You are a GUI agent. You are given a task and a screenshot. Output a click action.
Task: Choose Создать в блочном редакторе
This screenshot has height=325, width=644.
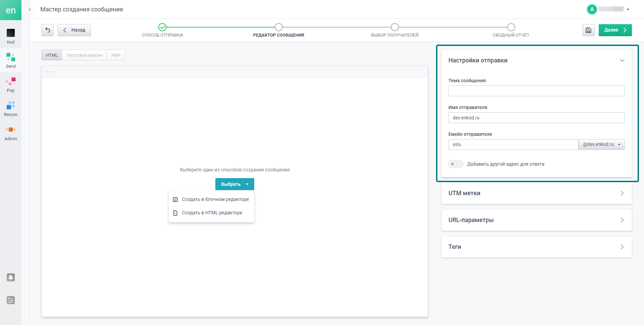point(211,199)
